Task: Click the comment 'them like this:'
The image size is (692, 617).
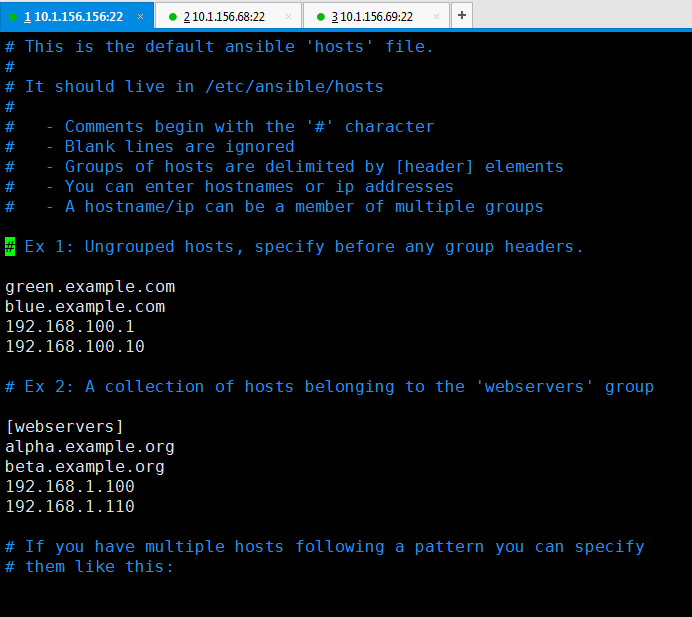Action: pyautogui.click(x=90, y=567)
